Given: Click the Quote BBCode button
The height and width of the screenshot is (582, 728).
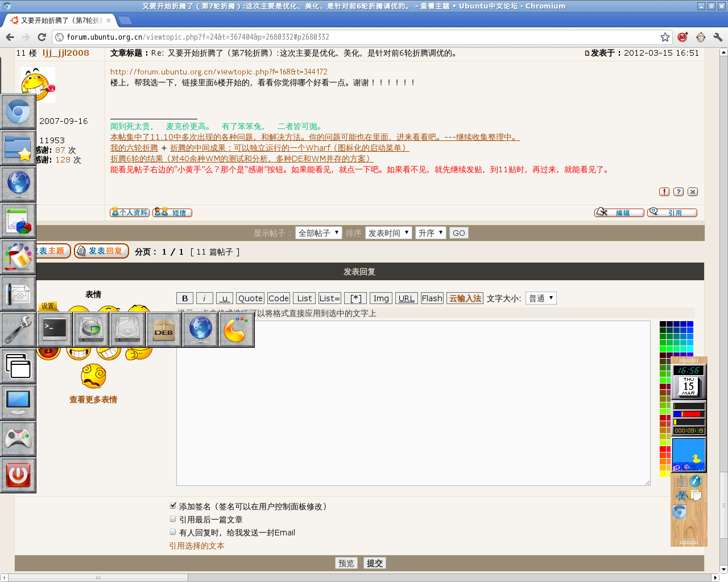Looking at the screenshot, I should click(250, 298).
